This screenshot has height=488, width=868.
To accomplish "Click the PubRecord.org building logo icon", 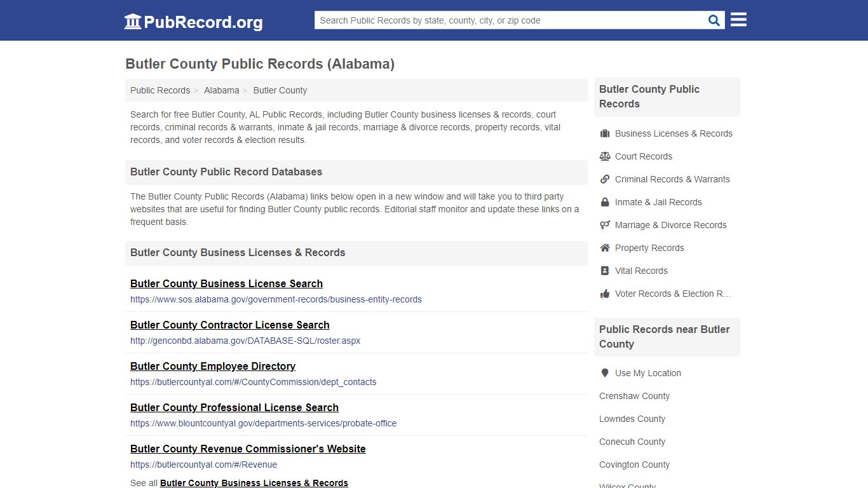I will [133, 22].
